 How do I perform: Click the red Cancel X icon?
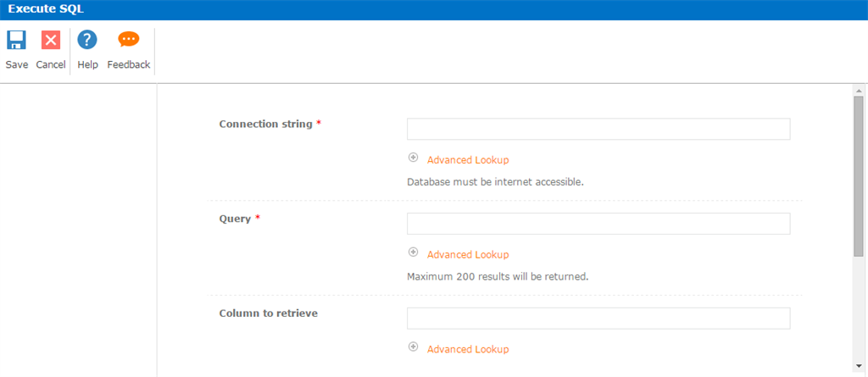pos(51,41)
